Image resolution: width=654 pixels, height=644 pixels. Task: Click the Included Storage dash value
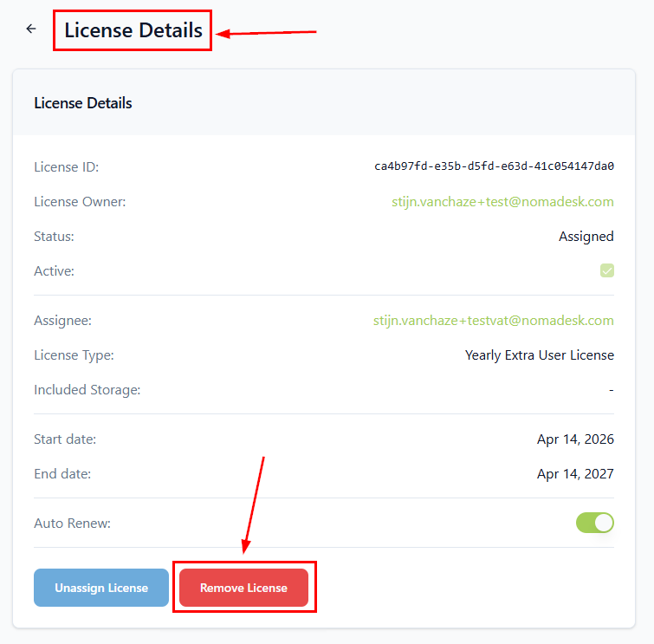(611, 390)
